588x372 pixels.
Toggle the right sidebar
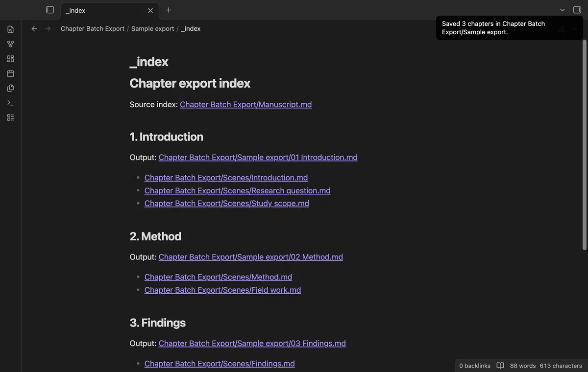click(x=577, y=10)
